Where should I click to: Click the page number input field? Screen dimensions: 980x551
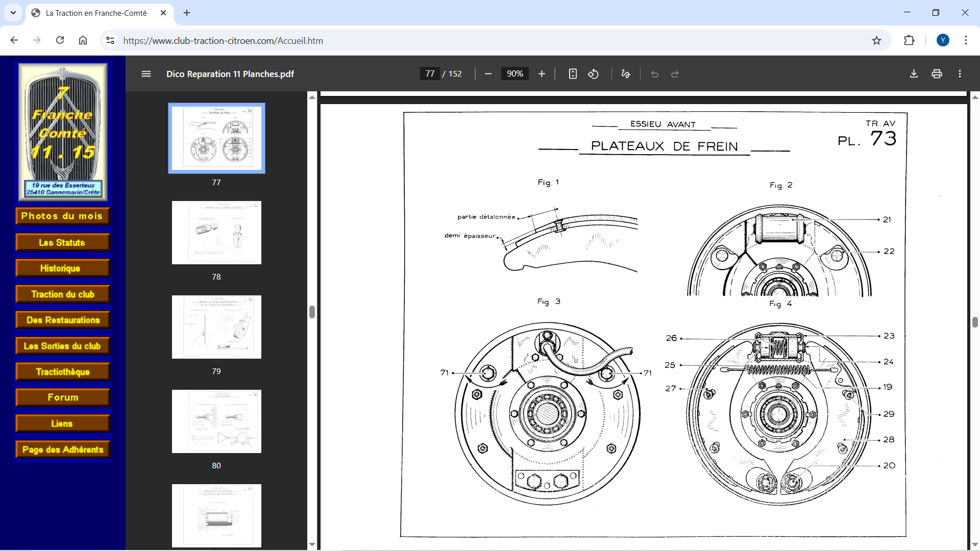(430, 74)
